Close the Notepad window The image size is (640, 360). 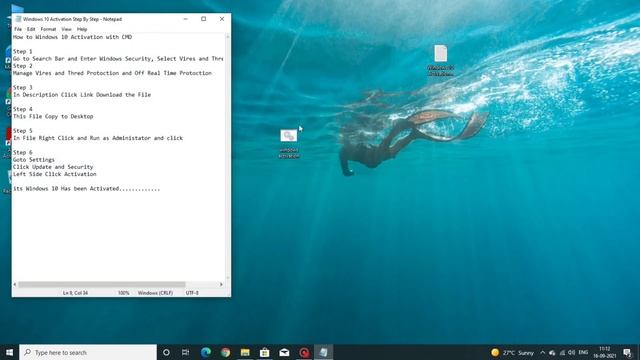(x=222, y=19)
